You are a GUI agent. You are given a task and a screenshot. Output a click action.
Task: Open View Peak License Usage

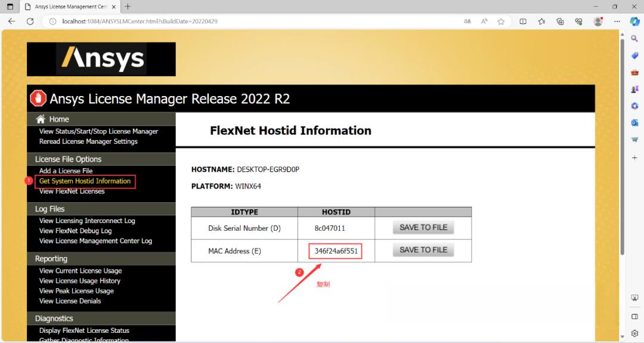pyautogui.click(x=76, y=291)
